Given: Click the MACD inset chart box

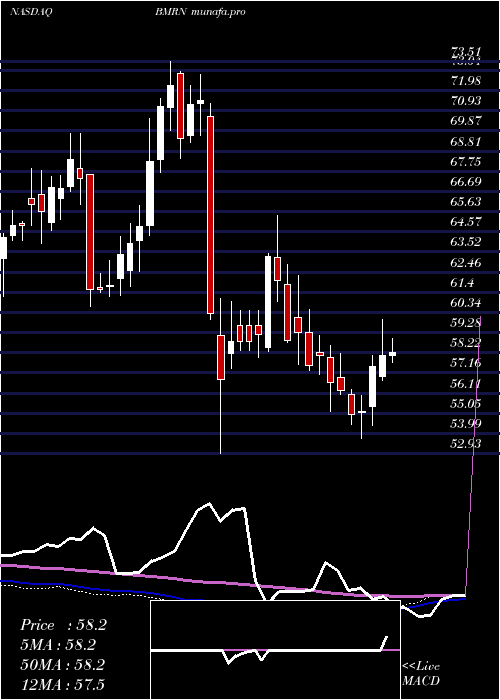Looking at the screenshot, I should click(x=275, y=650).
